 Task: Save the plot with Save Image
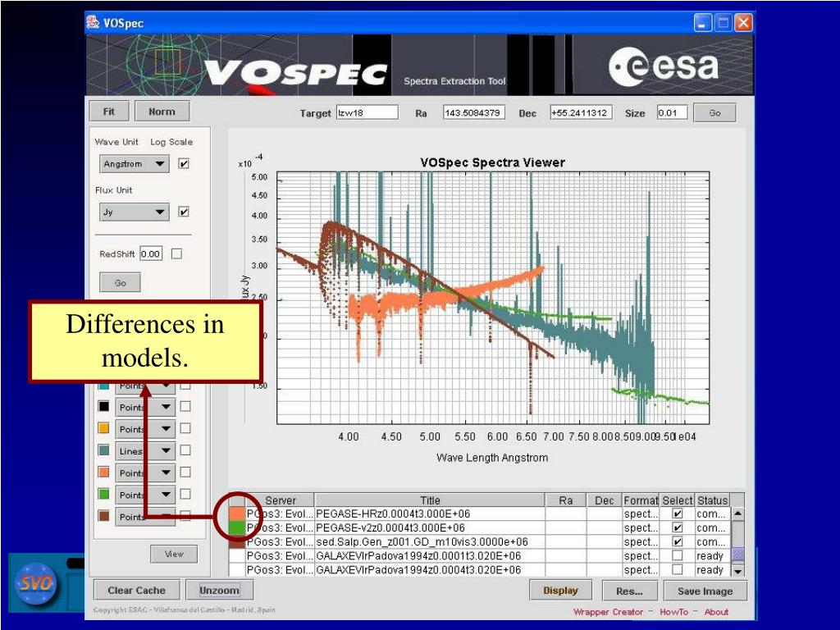coord(705,591)
